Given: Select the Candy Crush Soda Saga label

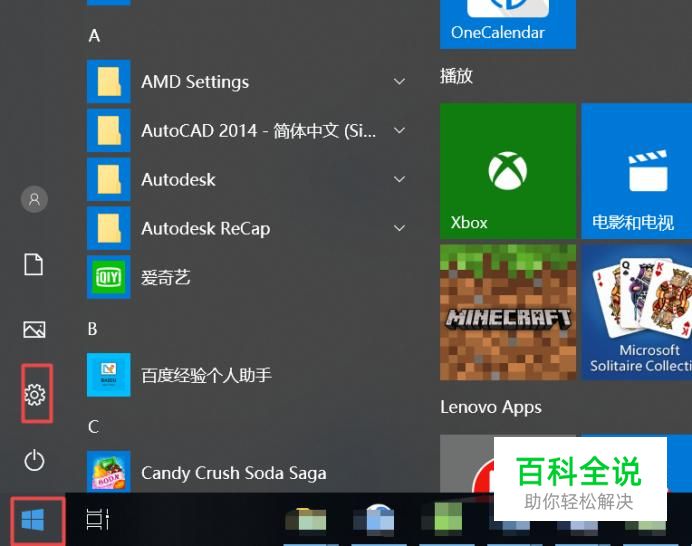Looking at the screenshot, I should tap(234, 473).
